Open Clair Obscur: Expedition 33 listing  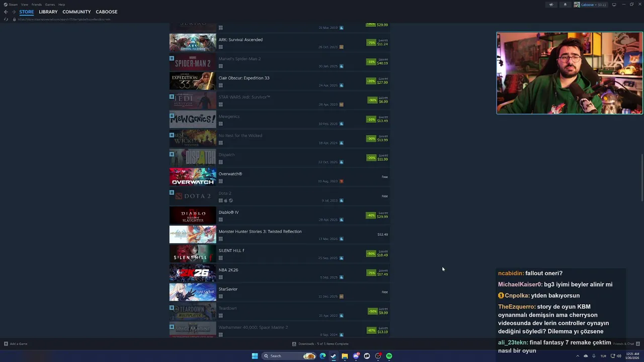279,81
